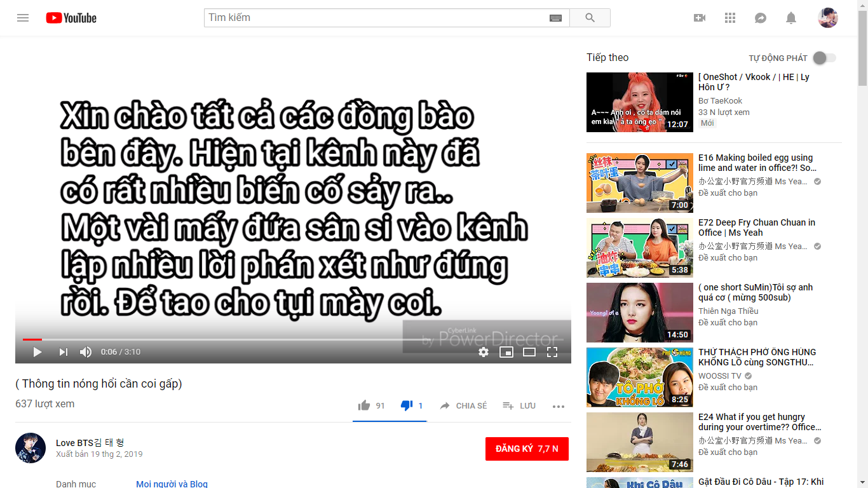Open title 'THỬ THÁCH PHỞ ÔNG HÙNG KHỔNG LỒ'
The image size is (868, 488).
(757, 357)
